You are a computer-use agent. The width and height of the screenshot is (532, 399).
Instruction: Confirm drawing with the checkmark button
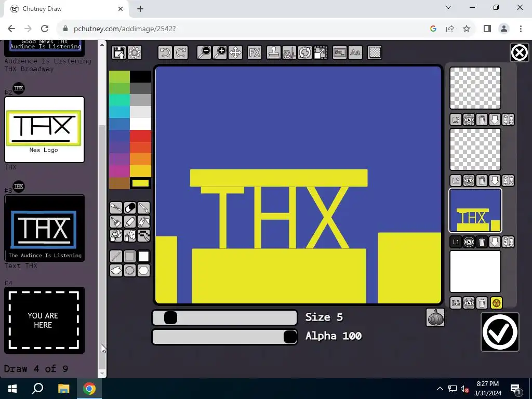[x=500, y=332]
